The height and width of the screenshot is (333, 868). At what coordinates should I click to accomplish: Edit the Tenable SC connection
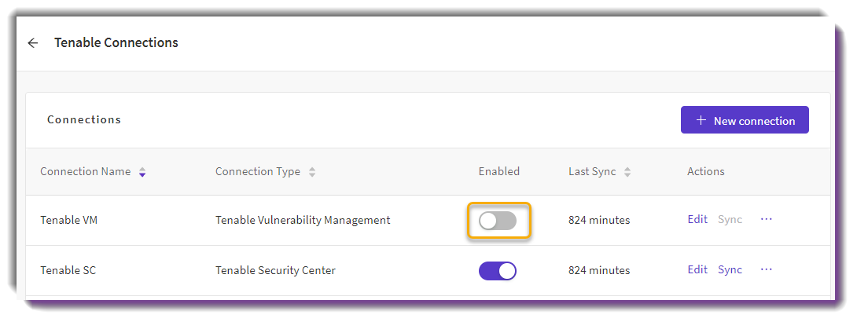pyautogui.click(x=697, y=270)
